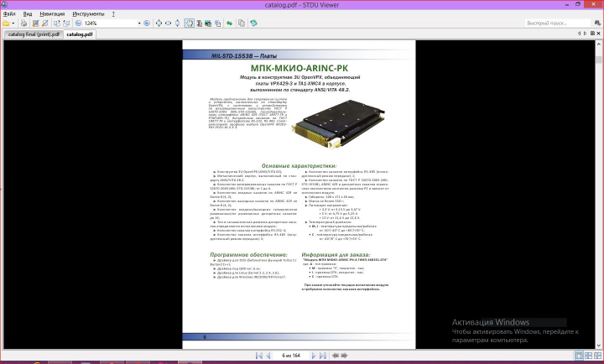
Task: Minimize the STDU Viewer window
Action: tap(567, 5)
